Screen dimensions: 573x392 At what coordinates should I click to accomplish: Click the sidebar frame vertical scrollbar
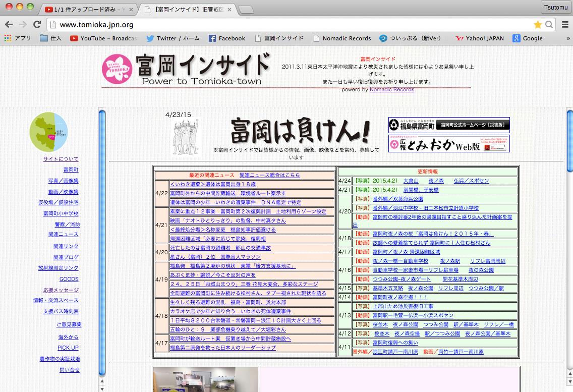coord(102,243)
